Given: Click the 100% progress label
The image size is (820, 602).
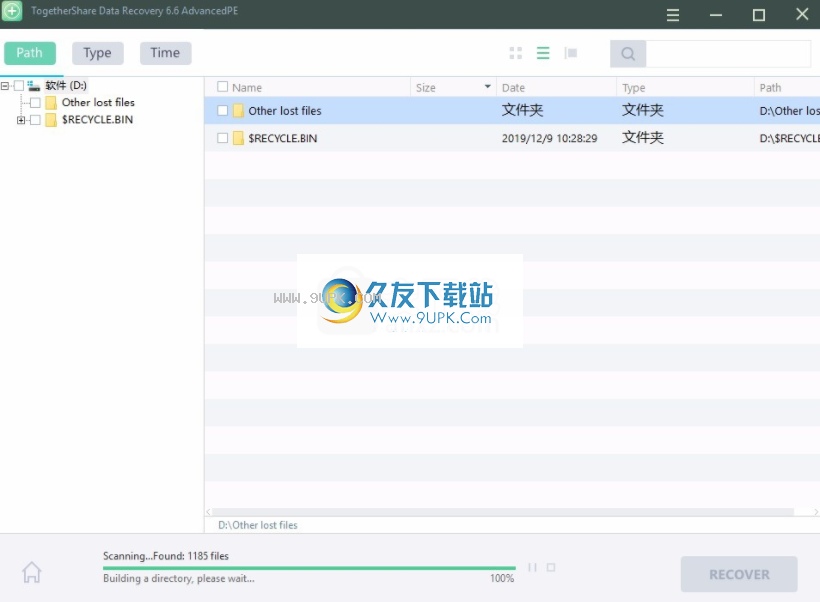Looking at the screenshot, I should tap(502, 578).
